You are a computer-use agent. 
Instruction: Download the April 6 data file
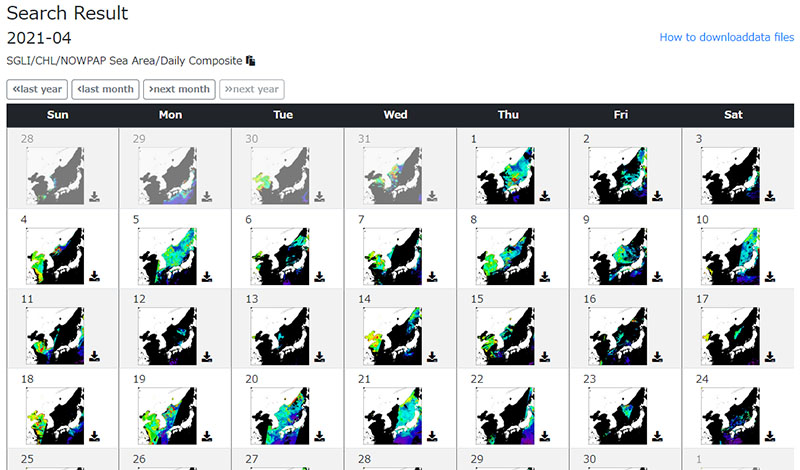coord(319,277)
